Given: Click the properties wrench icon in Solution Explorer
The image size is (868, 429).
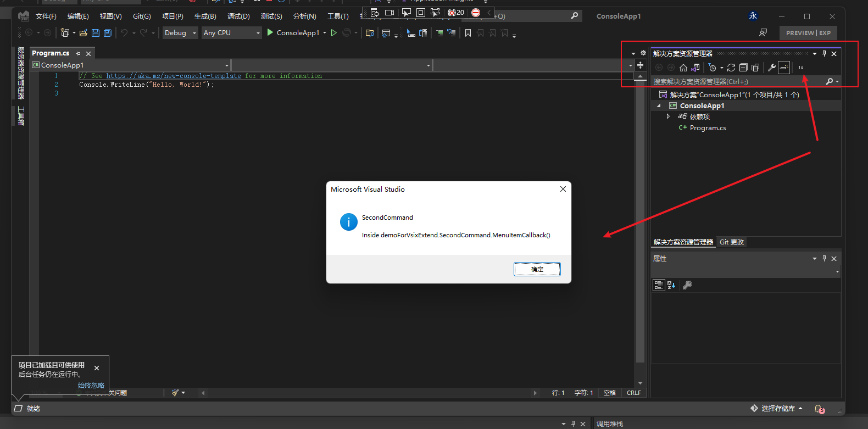Looking at the screenshot, I should (x=772, y=68).
